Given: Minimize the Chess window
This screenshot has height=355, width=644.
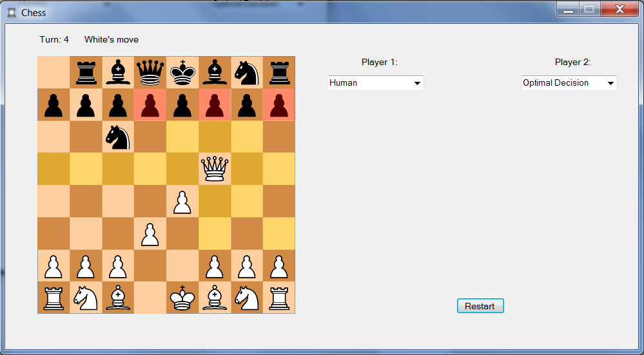Looking at the screenshot, I should tap(568, 9).
